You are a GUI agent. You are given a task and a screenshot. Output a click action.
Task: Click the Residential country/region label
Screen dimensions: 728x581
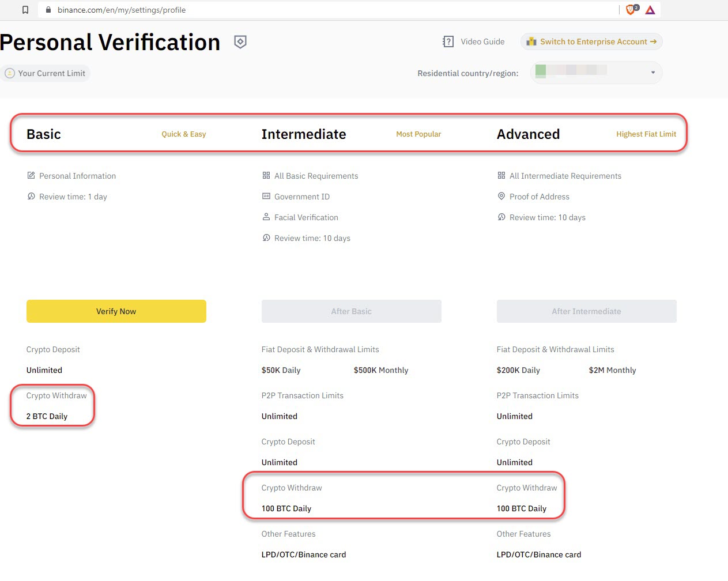pos(468,73)
